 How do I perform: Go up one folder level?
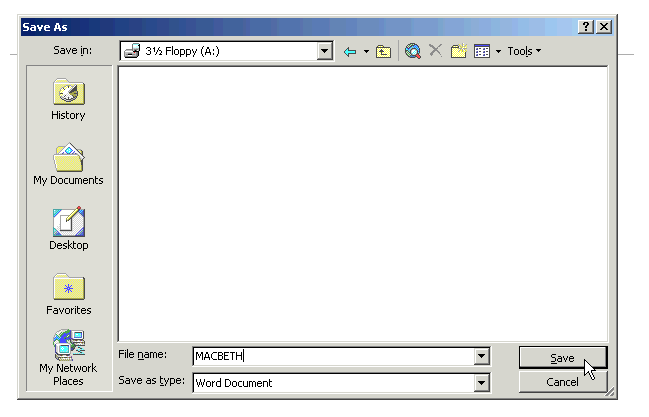point(383,52)
